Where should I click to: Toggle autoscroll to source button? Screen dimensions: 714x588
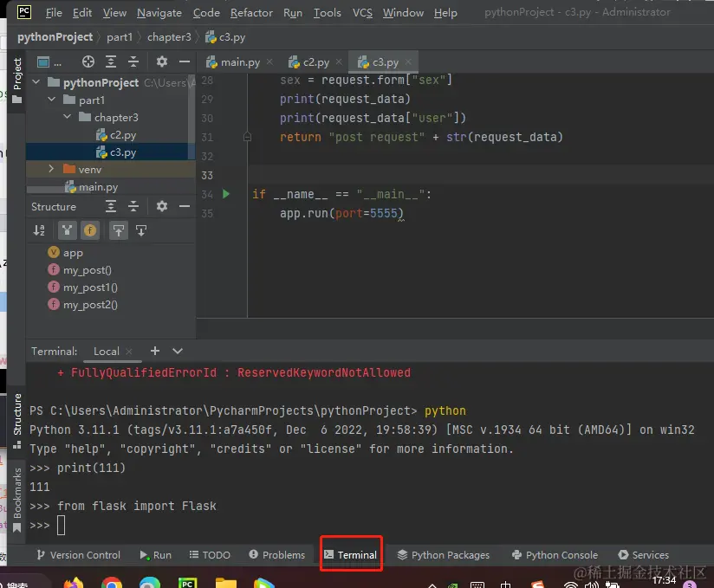119,230
